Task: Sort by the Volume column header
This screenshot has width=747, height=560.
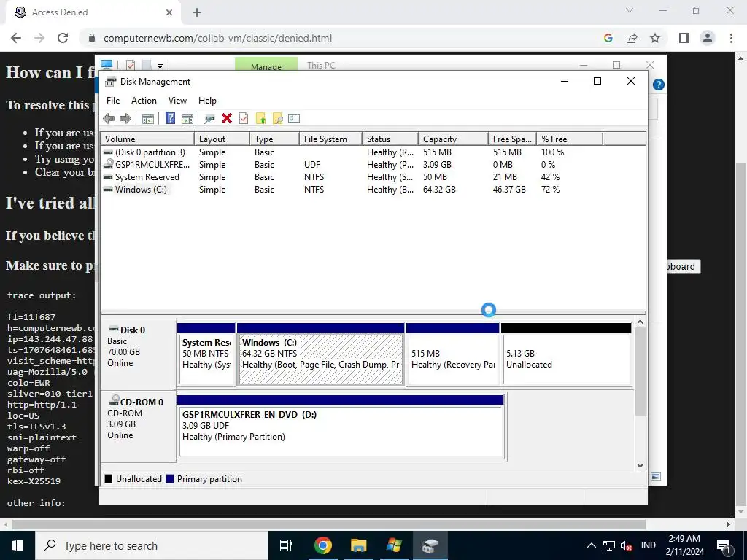Action: tap(147, 139)
